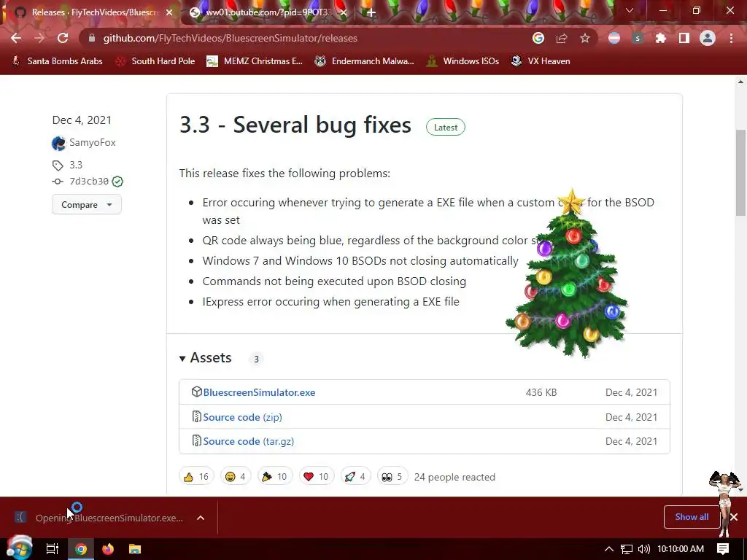
Task: Toggle the browser side panel icon
Action: click(684, 38)
